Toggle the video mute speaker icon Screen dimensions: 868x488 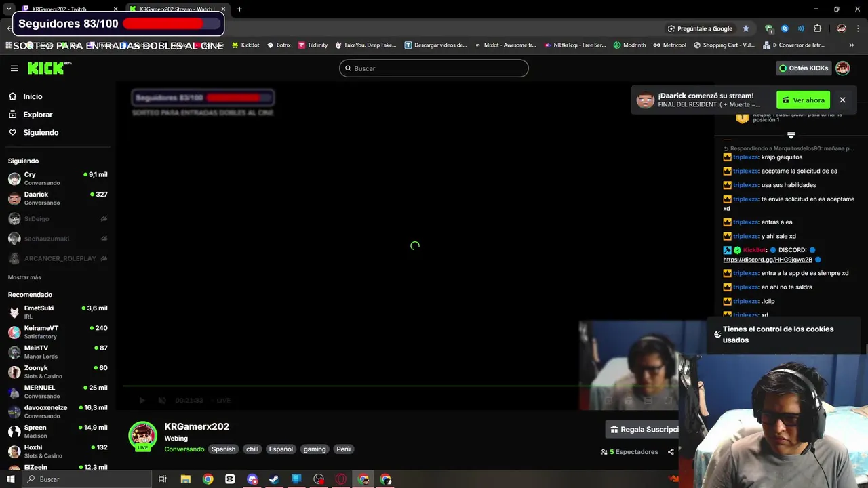click(x=162, y=400)
